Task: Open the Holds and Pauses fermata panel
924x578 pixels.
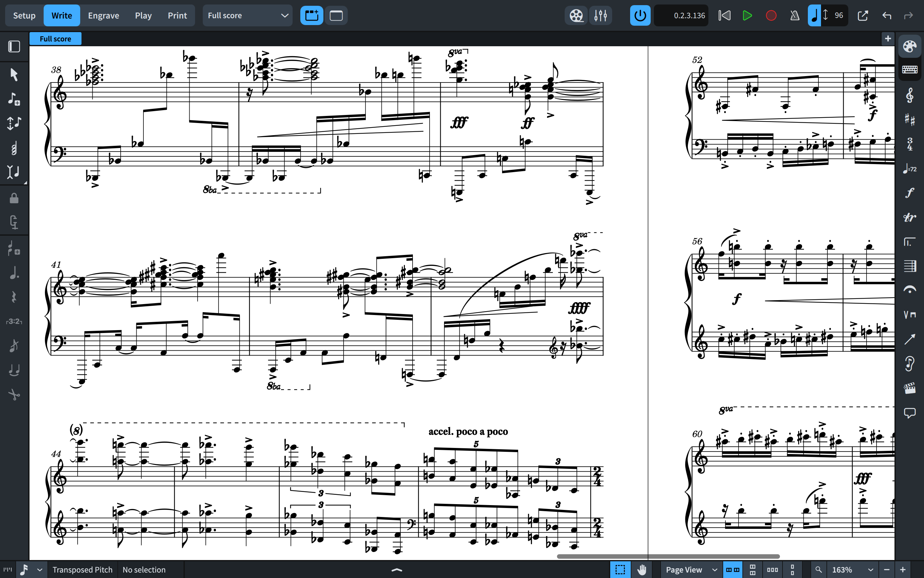Action: coord(910,290)
